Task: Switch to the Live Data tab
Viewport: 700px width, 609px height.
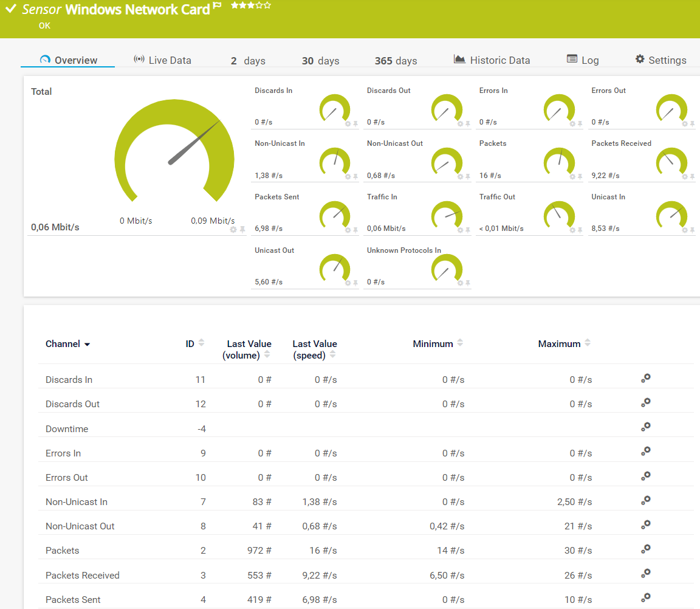Action: pyautogui.click(x=162, y=60)
